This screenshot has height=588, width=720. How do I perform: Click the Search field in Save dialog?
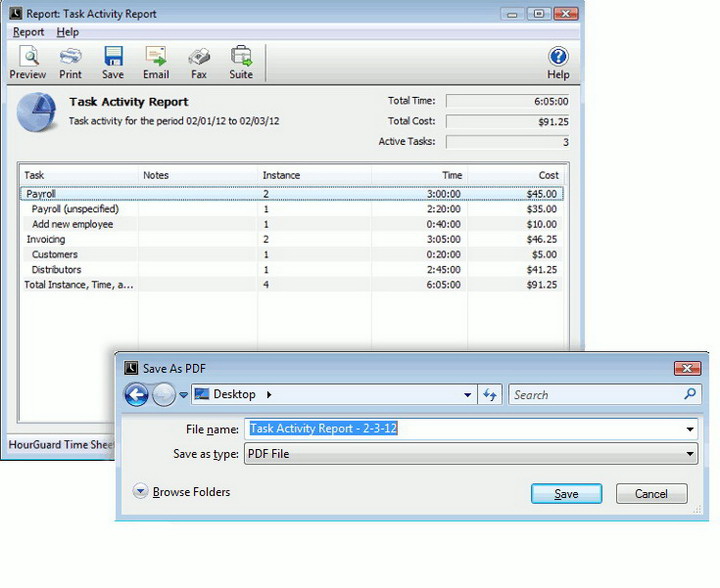[x=595, y=395]
